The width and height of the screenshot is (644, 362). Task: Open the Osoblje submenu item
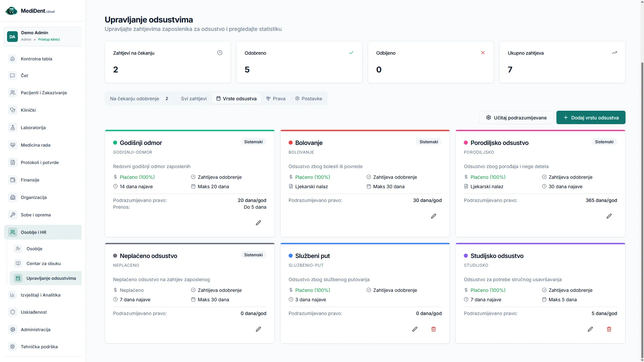pyautogui.click(x=46, y=249)
